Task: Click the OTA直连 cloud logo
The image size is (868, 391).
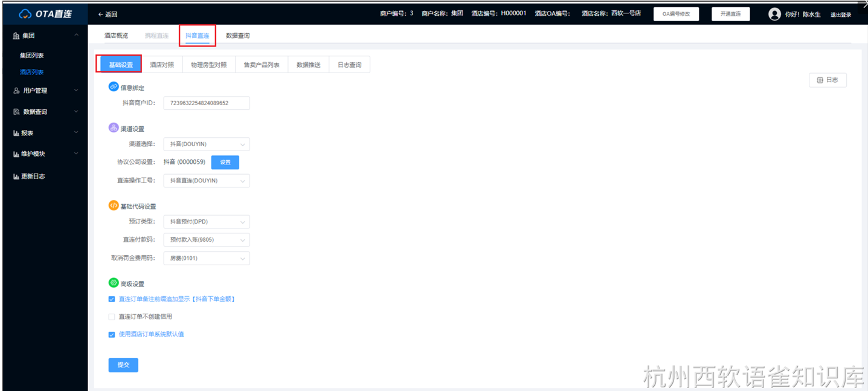Action: (26, 14)
